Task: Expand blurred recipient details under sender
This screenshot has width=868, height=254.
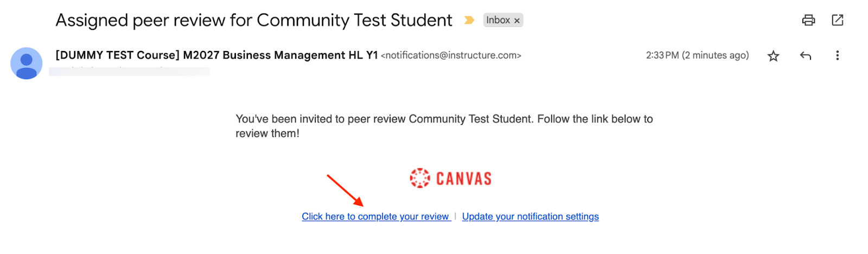Action: (129, 71)
